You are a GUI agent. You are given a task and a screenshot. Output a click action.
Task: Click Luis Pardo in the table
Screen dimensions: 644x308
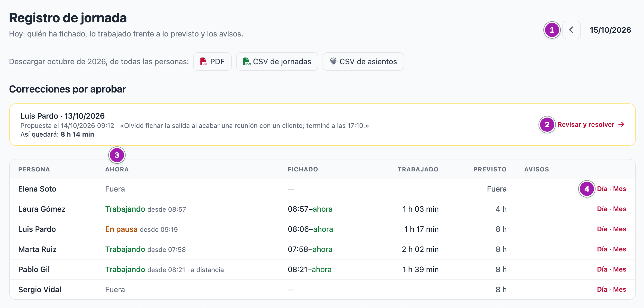[37, 229]
